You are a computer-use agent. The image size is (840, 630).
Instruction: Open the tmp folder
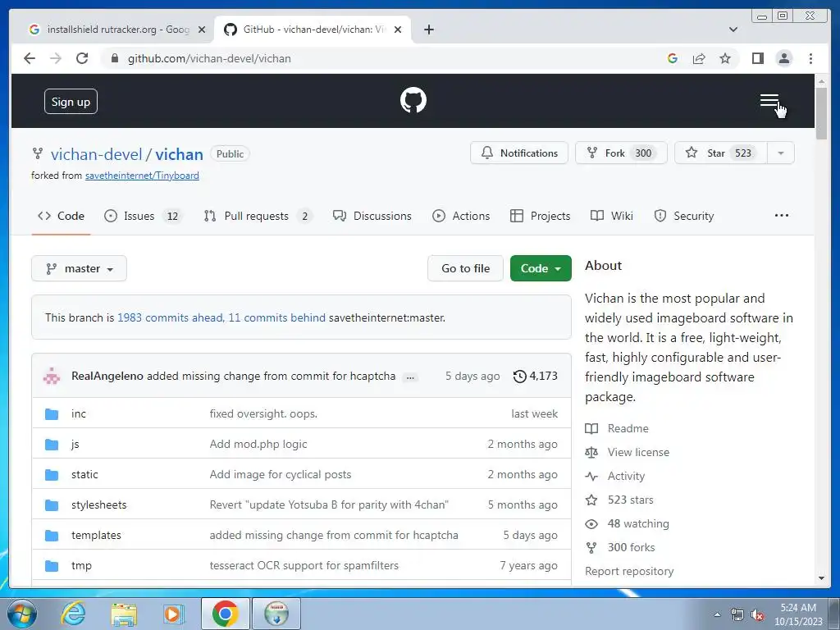click(81, 566)
